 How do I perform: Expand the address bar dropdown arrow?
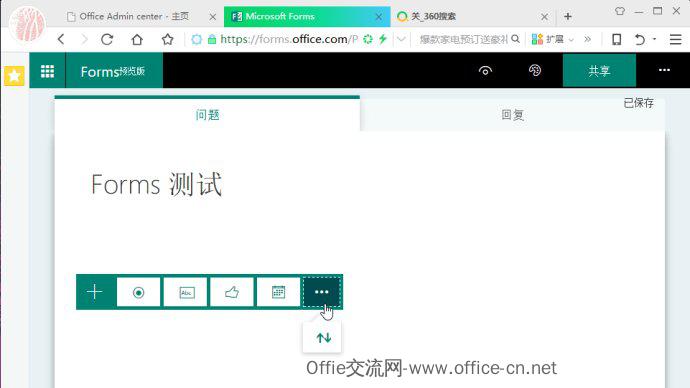(401, 40)
